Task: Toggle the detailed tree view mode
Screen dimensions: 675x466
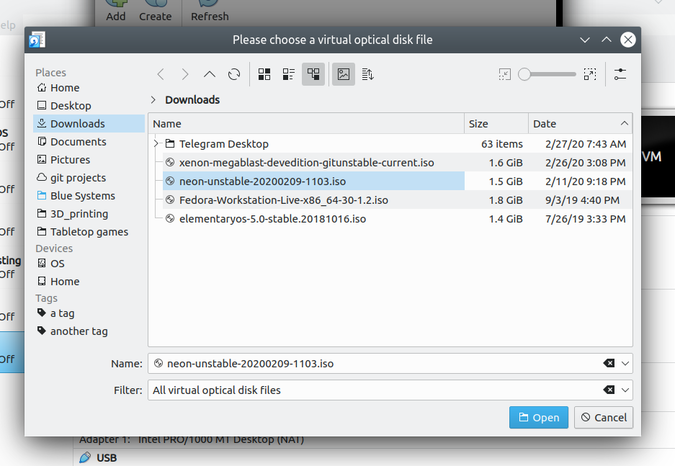Action: pos(314,74)
